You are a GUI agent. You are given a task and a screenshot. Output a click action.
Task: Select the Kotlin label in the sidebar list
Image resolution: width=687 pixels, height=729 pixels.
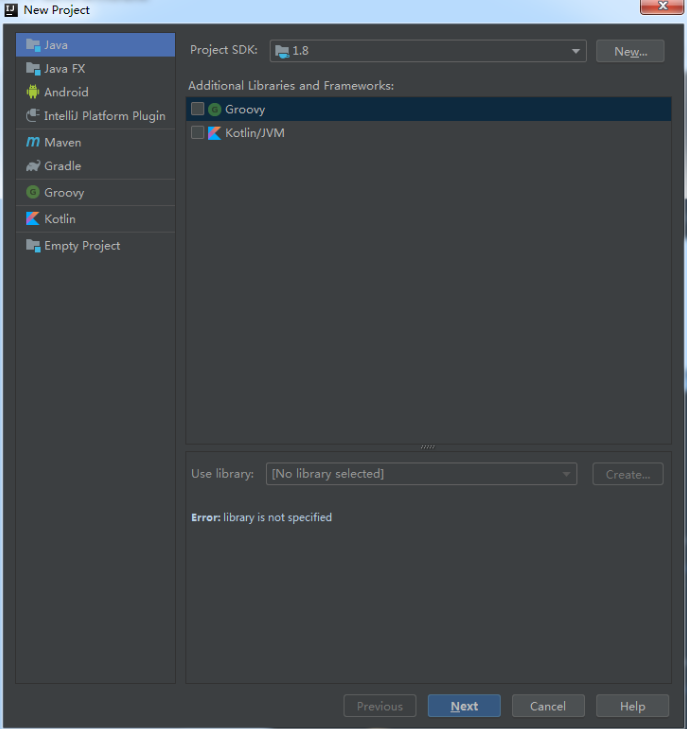click(x=60, y=219)
